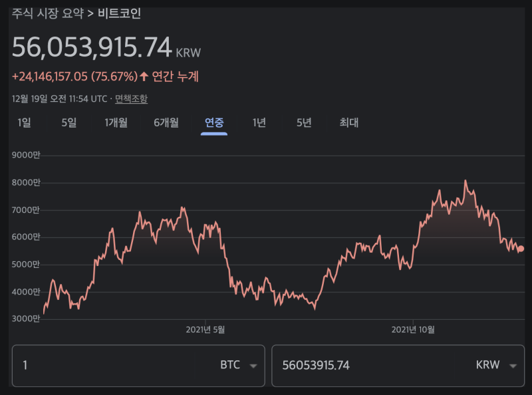The width and height of the screenshot is (532, 395).
Task: Click the 5000만 y-axis label
Action: click(26, 265)
